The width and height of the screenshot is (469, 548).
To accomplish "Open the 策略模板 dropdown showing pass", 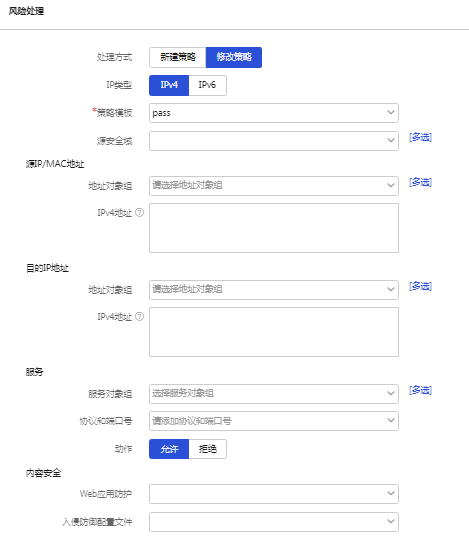I will tap(274, 113).
